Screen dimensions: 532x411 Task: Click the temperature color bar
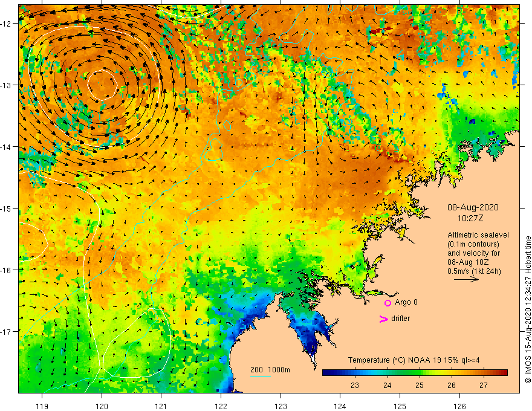tap(415, 373)
